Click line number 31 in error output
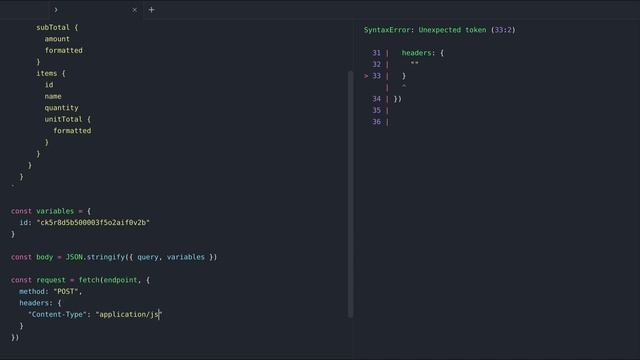 pyautogui.click(x=376, y=53)
